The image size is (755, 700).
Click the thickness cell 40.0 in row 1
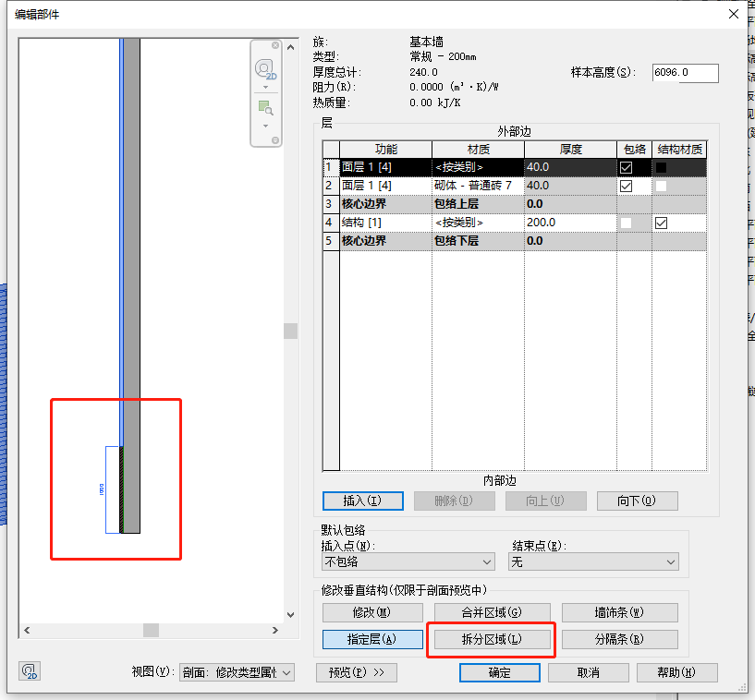point(570,167)
